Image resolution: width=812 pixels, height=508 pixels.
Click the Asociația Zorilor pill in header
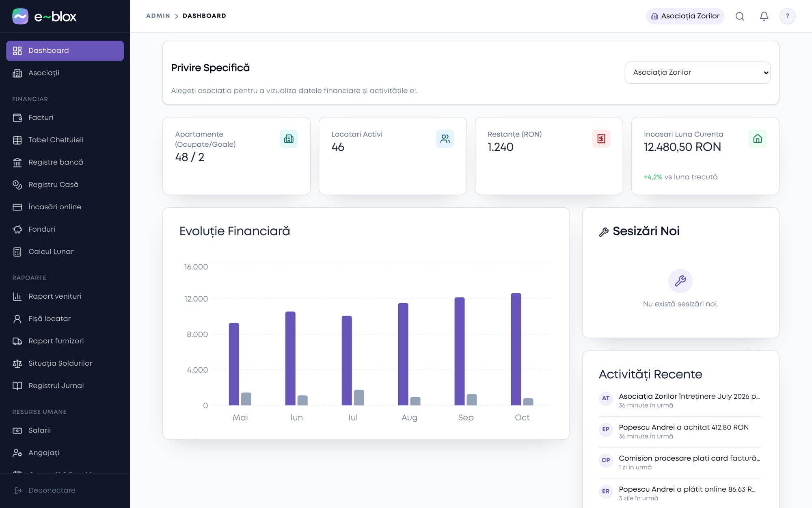click(x=685, y=16)
